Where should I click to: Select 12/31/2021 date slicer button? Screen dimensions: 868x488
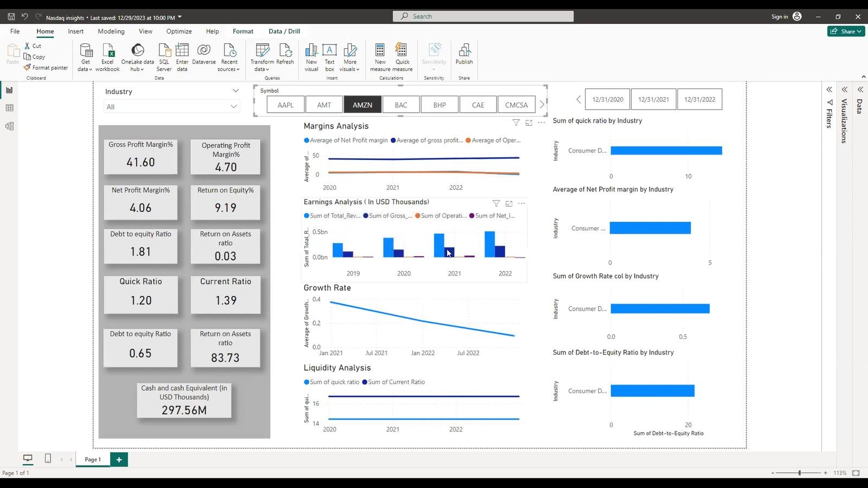tap(654, 99)
